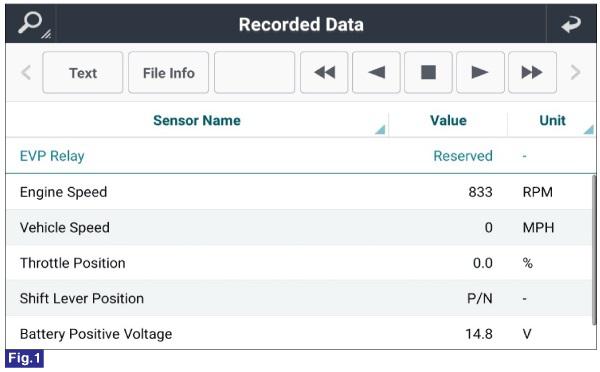Go back using the return arrow icon
The image size is (600, 372).
[x=571, y=24]
